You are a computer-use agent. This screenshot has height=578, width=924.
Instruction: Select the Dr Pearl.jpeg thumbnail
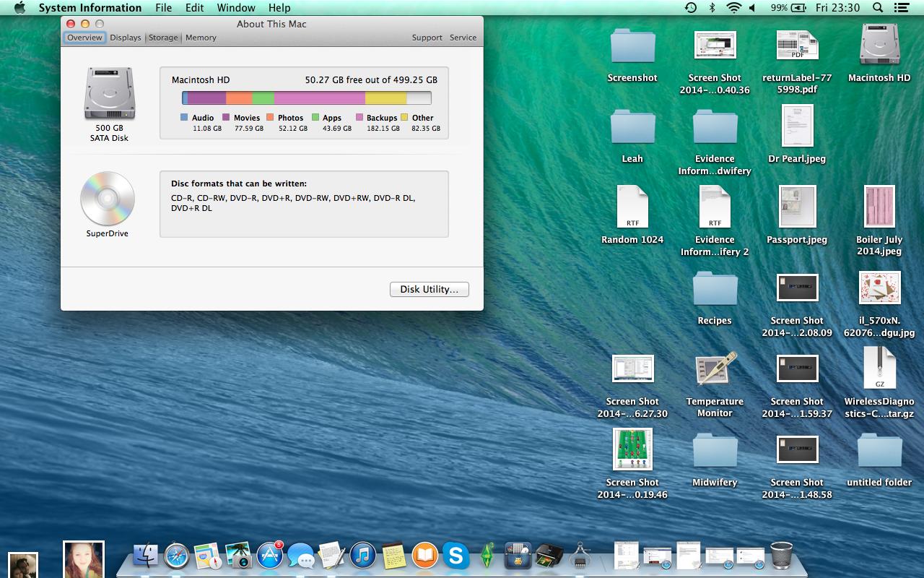(797, 126)
